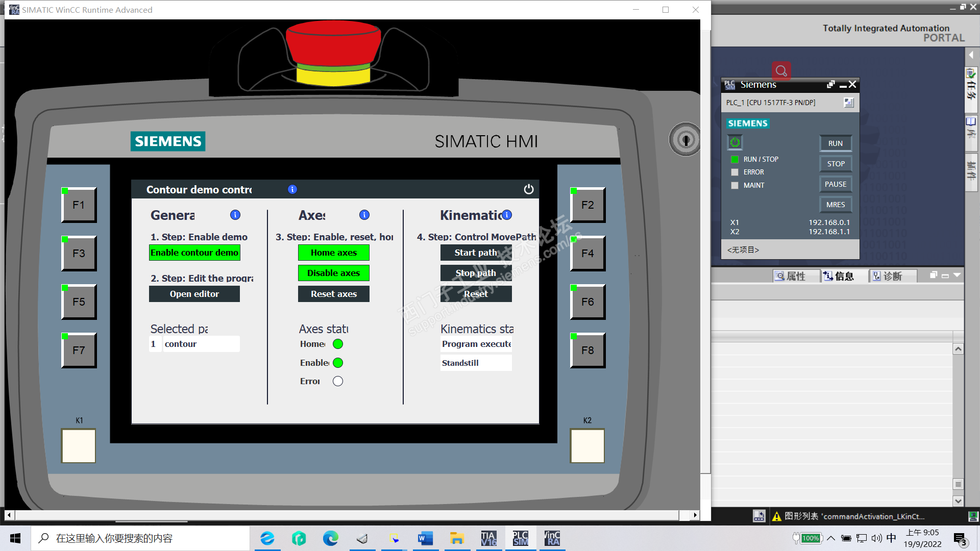Expand the right TIA Portal sidebar arrow
Screen dimensions: 980x551
tap(971, 55)
